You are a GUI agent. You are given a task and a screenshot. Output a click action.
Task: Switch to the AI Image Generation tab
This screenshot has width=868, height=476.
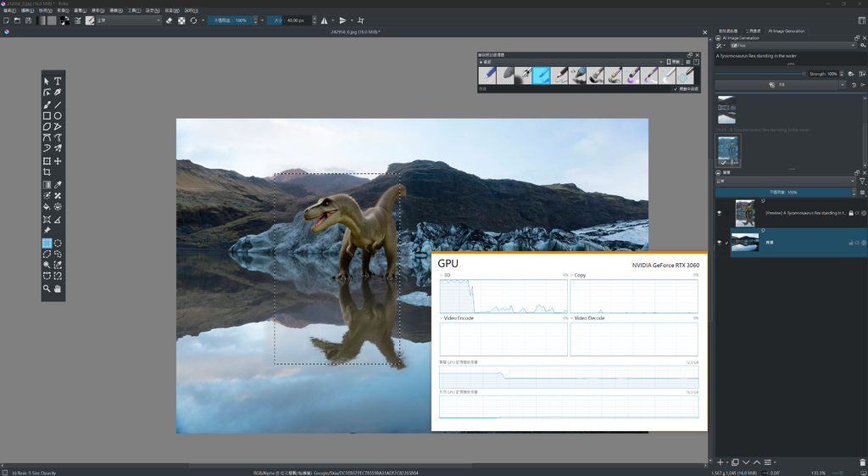coord(786,31)
